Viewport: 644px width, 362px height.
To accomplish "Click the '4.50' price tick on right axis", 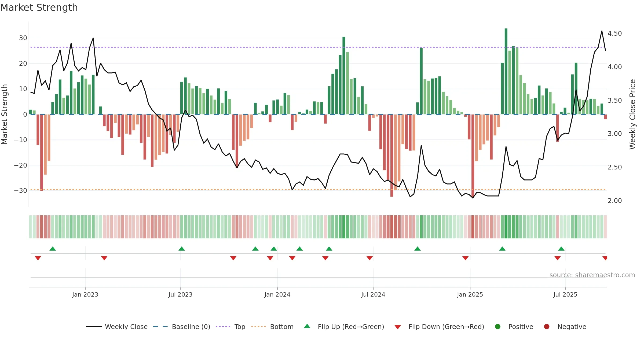I will pos(615,33).
